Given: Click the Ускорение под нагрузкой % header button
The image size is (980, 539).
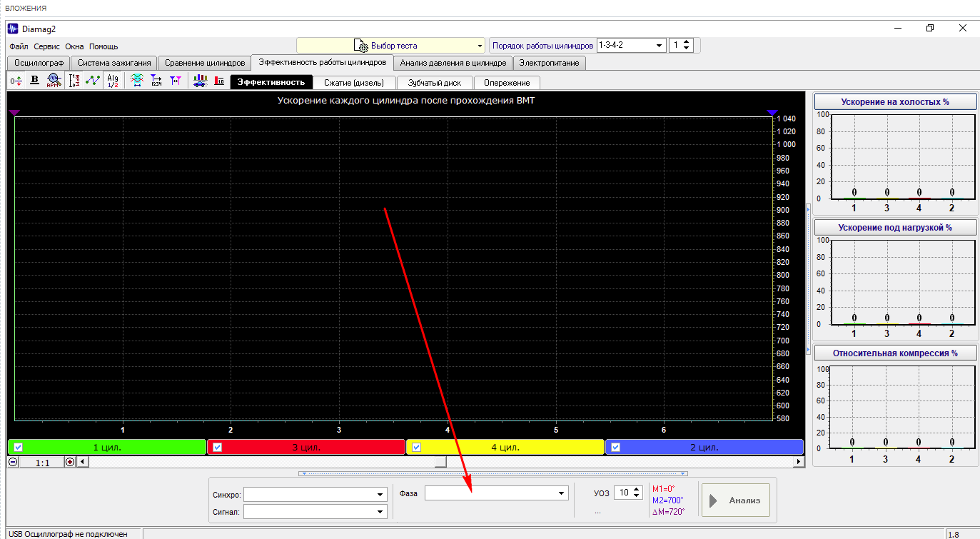Looking at the screenshot, I should pyautogui.click(x=895, y=227).
